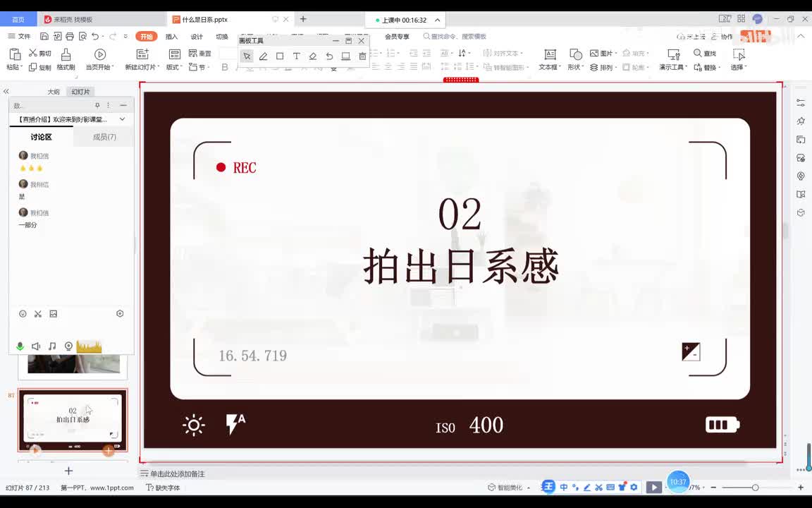Switch to the 大纲 outline tab

54,92
